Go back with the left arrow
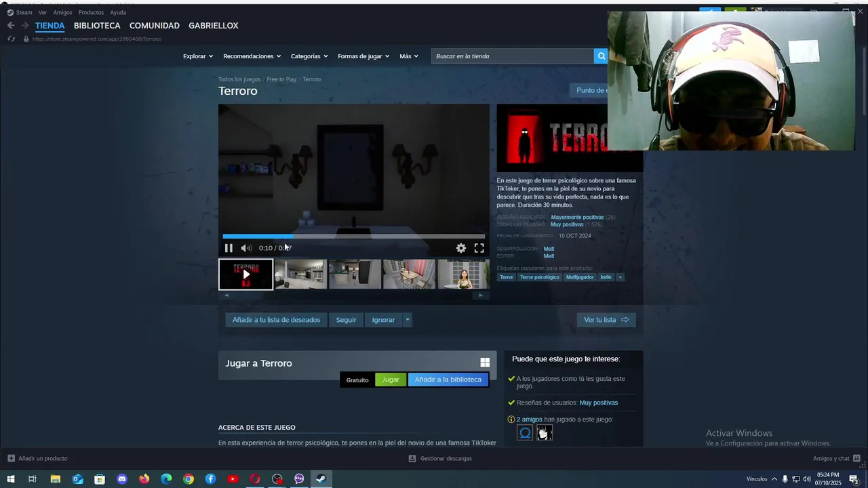Screen dimensions: 868x488 click(x=11, y=26)
